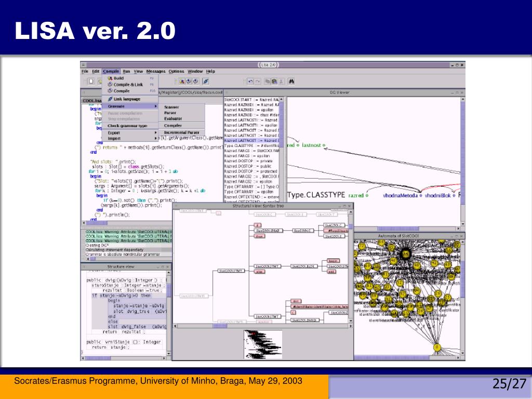Screen dimensions: 532x399
Task: Click 'public vrniStanje' line in Structure view
Action: 124,342
